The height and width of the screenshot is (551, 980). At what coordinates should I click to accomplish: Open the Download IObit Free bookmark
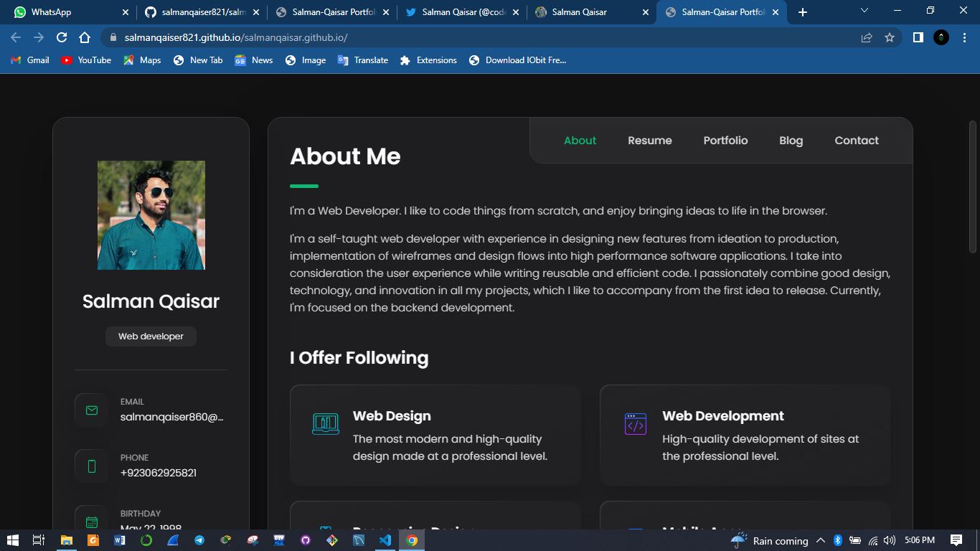[517, 60]
